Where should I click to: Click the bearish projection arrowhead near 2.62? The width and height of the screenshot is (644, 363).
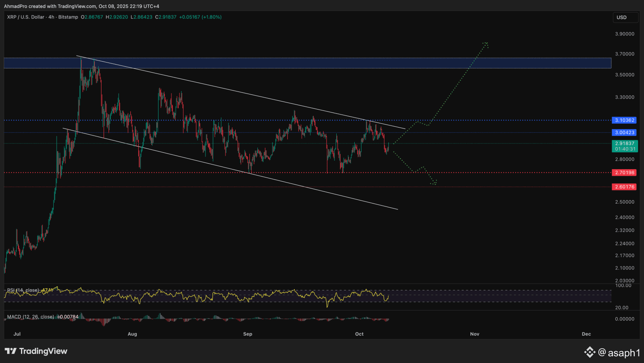[434, 183]
